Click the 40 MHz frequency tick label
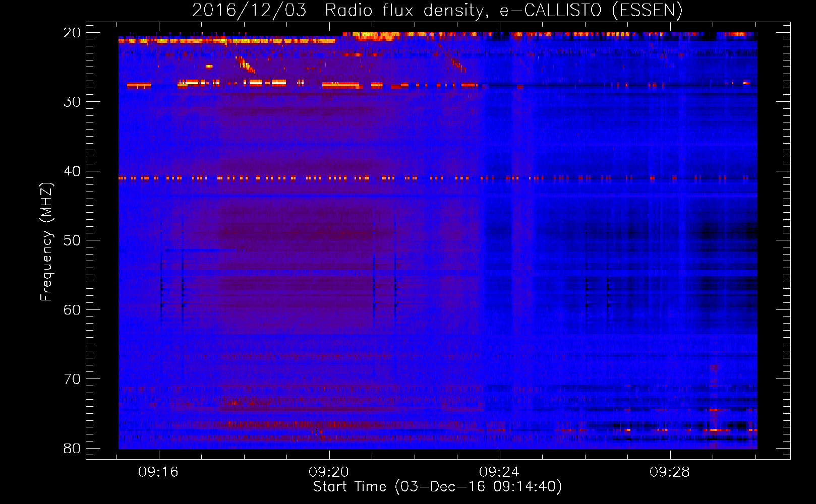 click(x=72, y=171)
